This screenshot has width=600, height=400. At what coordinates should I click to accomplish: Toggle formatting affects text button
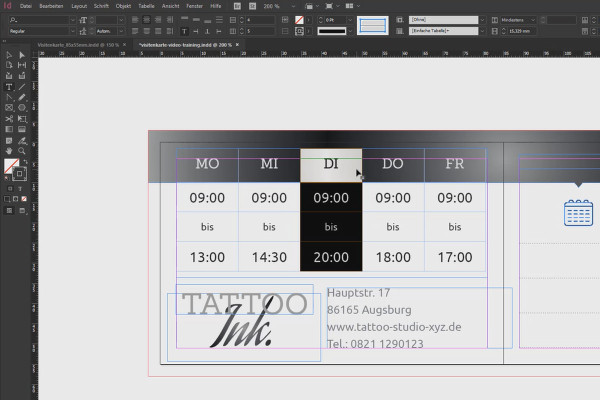coord(20,189)
